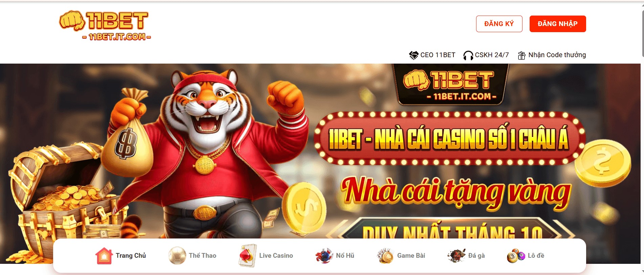Select the Trang Chủ menu item
This screenshot has width=644, height=275.
tap(131, 256)
